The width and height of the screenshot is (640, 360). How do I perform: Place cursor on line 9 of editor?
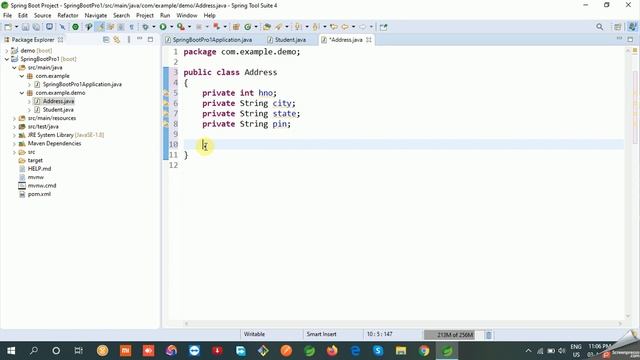(x=403, y=134)
